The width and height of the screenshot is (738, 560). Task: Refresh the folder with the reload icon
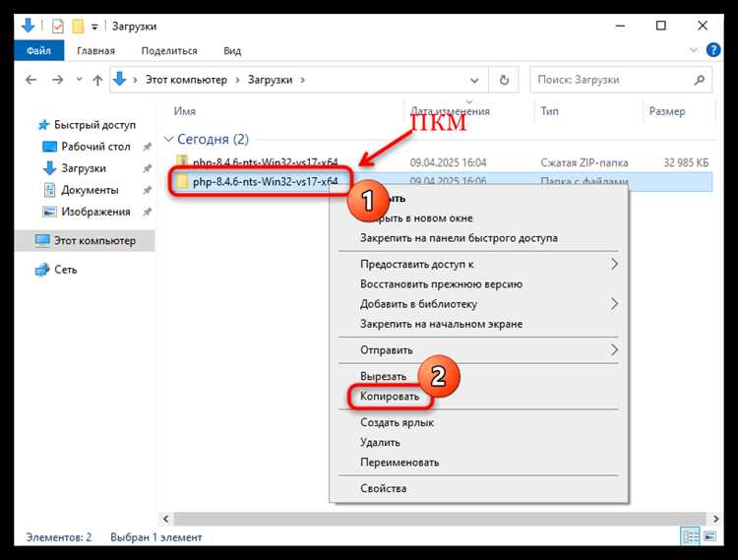click(x=504, y=80)
